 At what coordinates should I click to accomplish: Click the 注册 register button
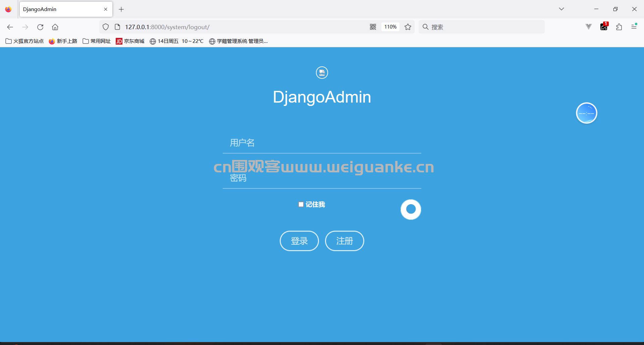(344, 241)
